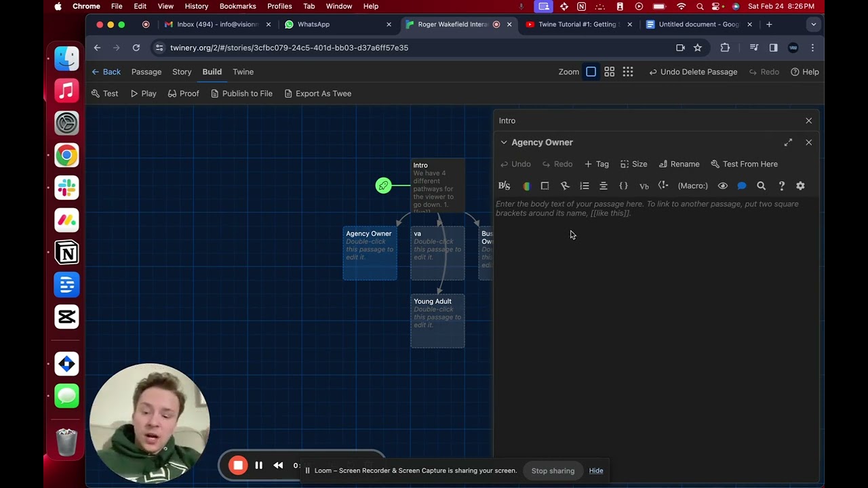This screenshot has width=868, height=488.
Task: Click Export As Twee
Action: click(x=317, y=94)
